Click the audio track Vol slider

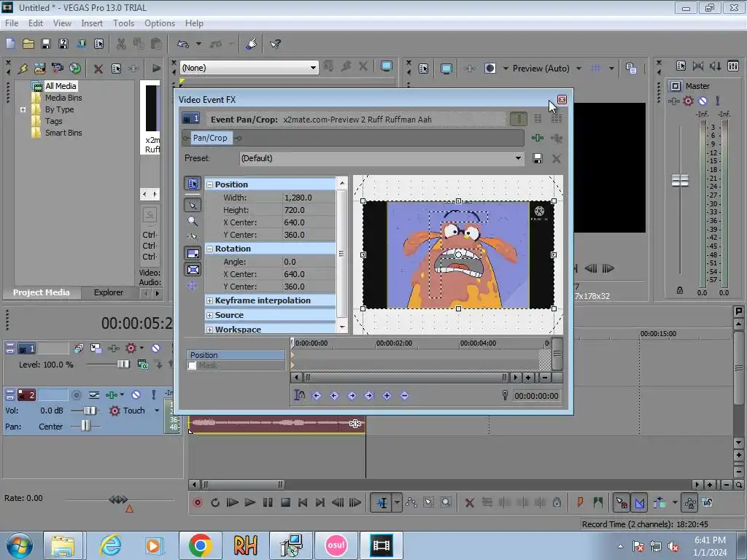[89, 411]
